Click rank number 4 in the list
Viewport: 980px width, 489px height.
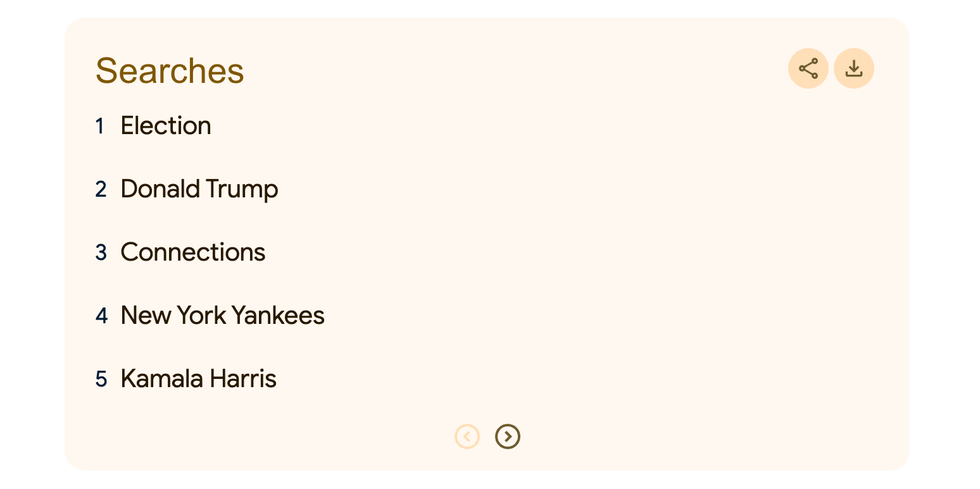pos(101,316)
